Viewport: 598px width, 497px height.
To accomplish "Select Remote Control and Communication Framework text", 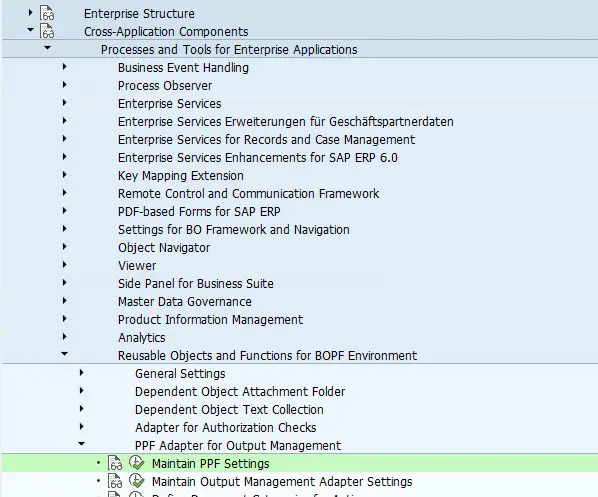I will (248, 193).
